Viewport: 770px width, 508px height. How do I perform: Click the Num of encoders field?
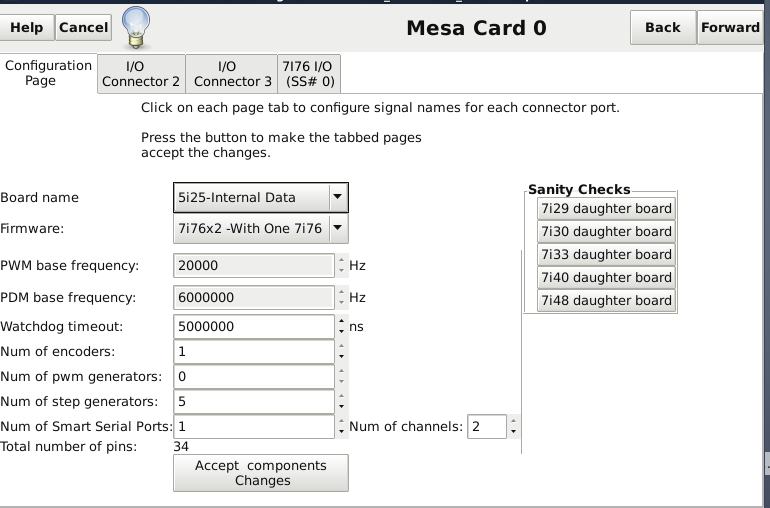(x=254, y=352)
